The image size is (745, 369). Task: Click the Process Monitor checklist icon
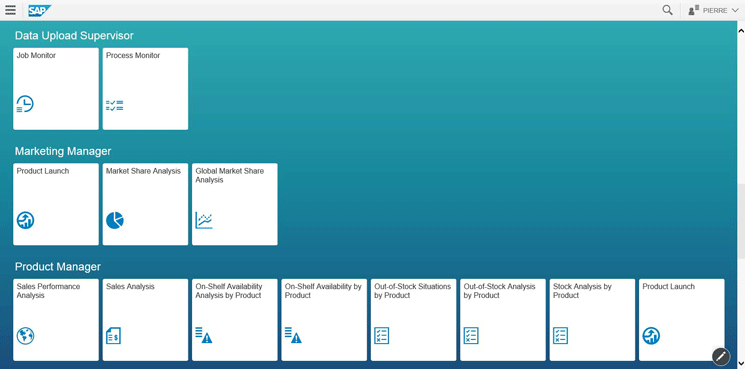pos(115,105)
